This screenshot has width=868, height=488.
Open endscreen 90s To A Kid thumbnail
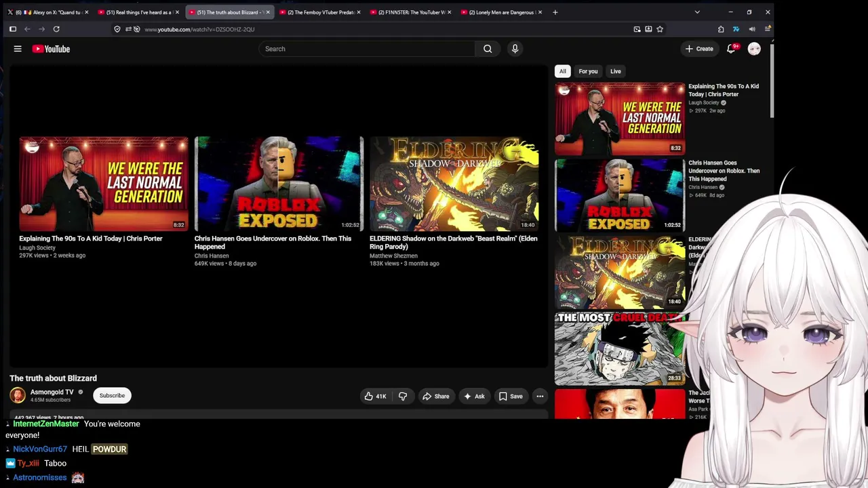[x=104, y=184]
